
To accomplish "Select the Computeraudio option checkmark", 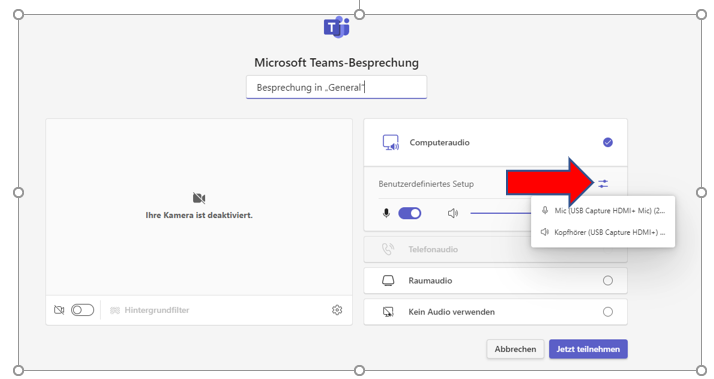I will [x=608, y=143].
